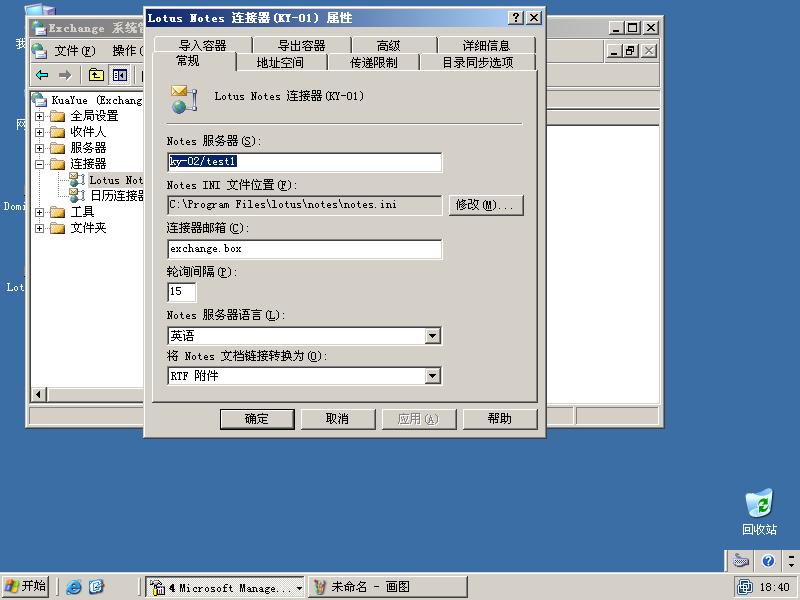Viewport: 800px width, 600px height.
Task: Switch to the 未命名 - 画图 taskbar button
Action: [x=388, y=587]
